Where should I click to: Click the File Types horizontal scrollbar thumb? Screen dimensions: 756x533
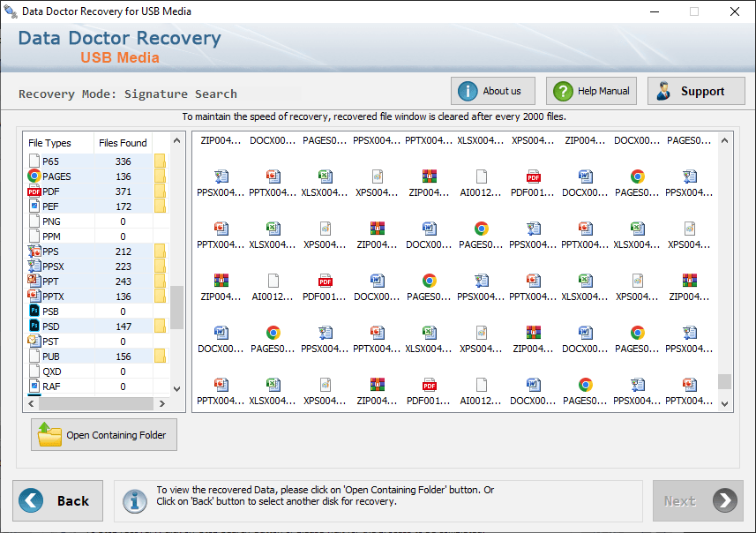[x=96, y=404]
